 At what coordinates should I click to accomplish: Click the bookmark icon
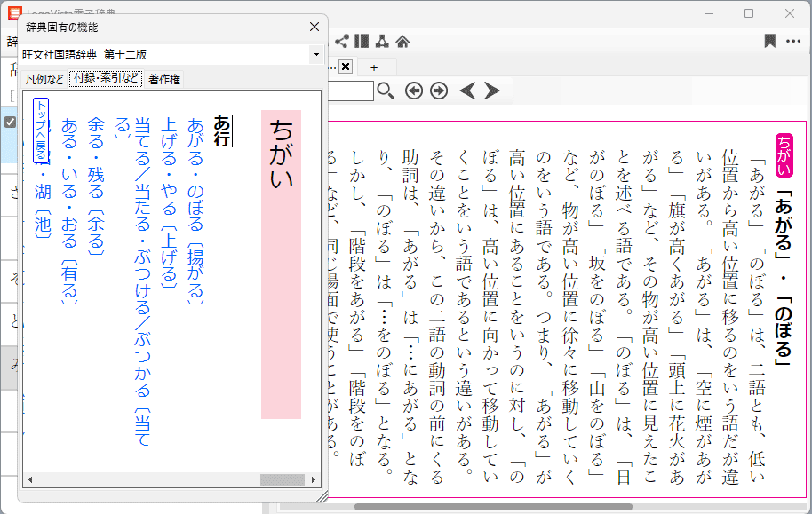(x=769, y=41)
